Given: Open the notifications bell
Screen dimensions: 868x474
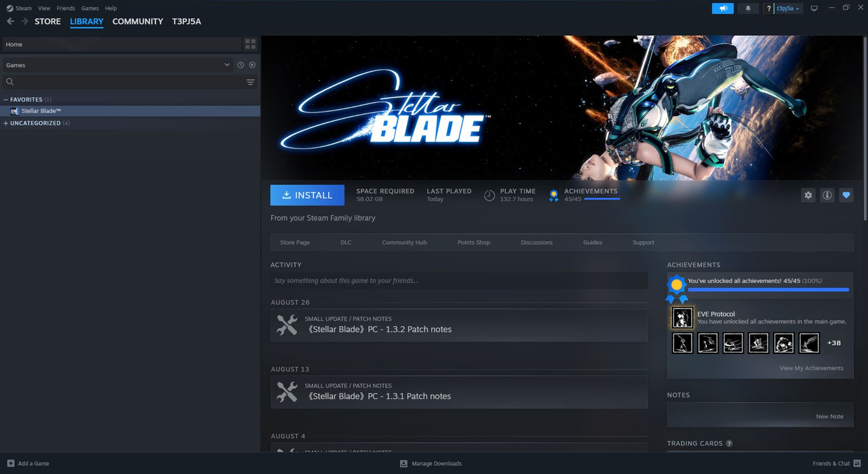Looking at the screenshot, I should [x=748, y=8].
